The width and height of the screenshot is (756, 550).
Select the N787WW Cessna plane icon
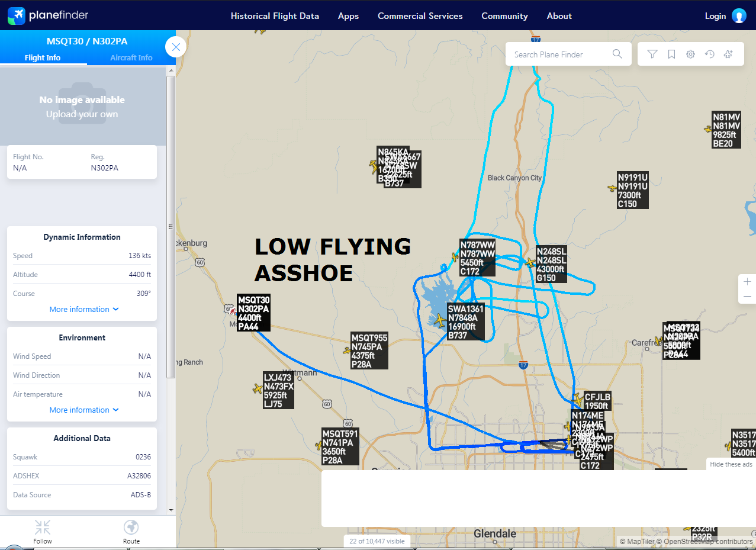coord(455,257)
